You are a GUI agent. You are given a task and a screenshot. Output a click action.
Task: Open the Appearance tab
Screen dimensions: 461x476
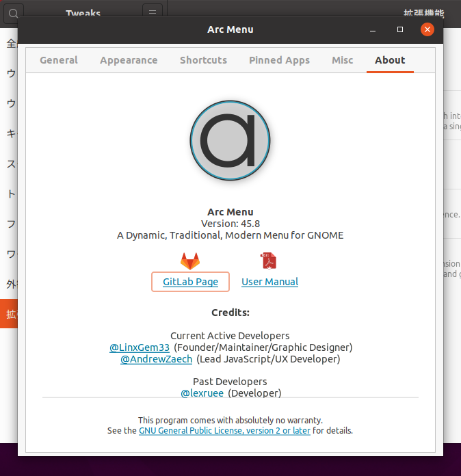coord(129,60)
